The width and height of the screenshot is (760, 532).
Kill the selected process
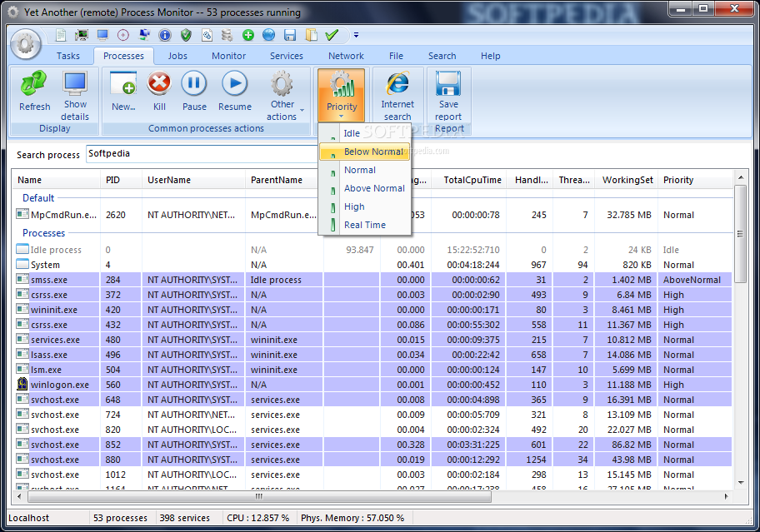159,91
